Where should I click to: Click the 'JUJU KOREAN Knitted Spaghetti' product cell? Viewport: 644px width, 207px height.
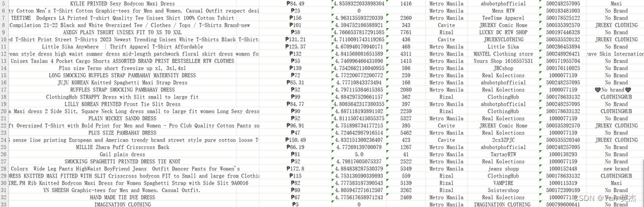[x=122, y=82]
